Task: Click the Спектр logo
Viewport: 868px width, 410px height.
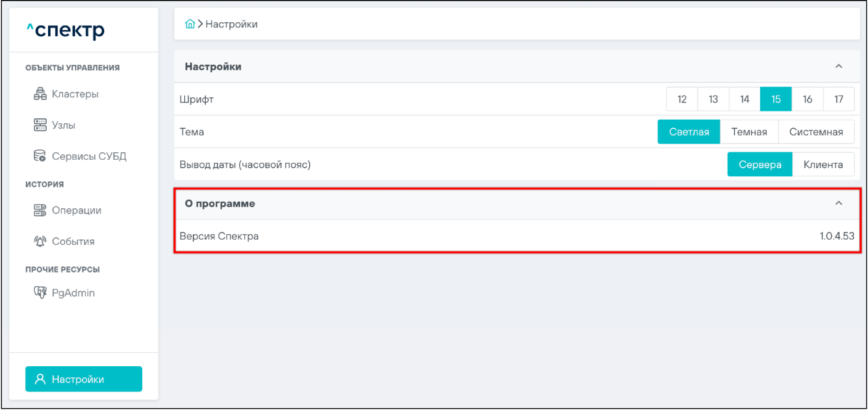Action: click(x=65, y=30)
